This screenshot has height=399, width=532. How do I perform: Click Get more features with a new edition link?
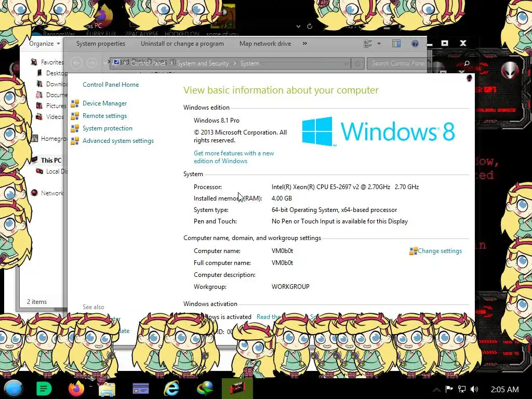pos(234,157)
